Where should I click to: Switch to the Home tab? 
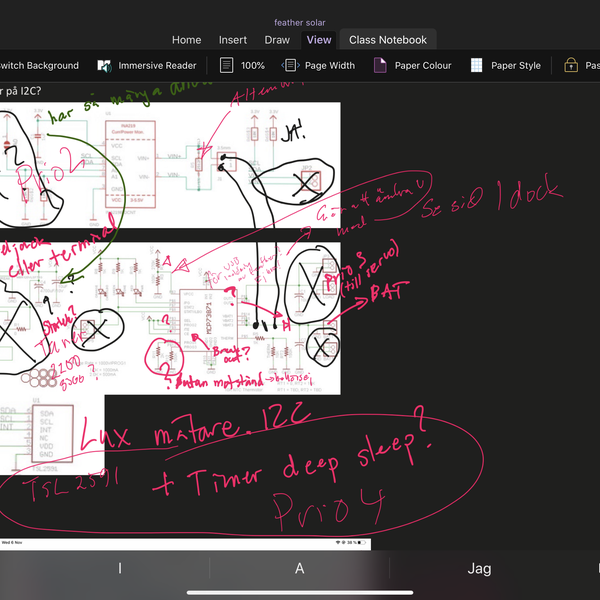point(186,40)
